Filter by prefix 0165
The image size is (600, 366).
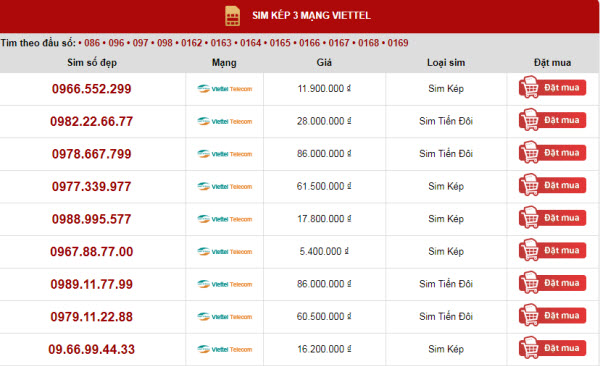click(280, 43)
